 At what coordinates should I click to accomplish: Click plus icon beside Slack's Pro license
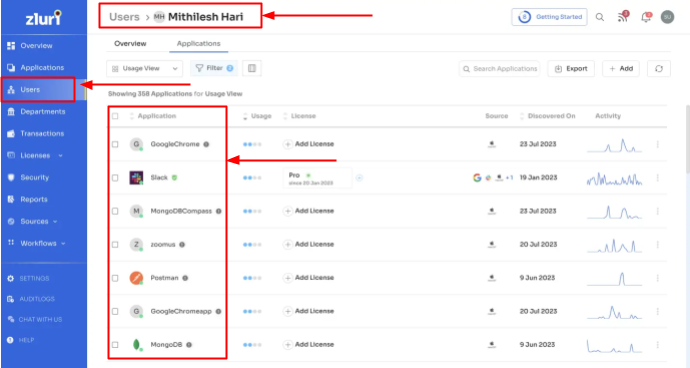[360, 178]
